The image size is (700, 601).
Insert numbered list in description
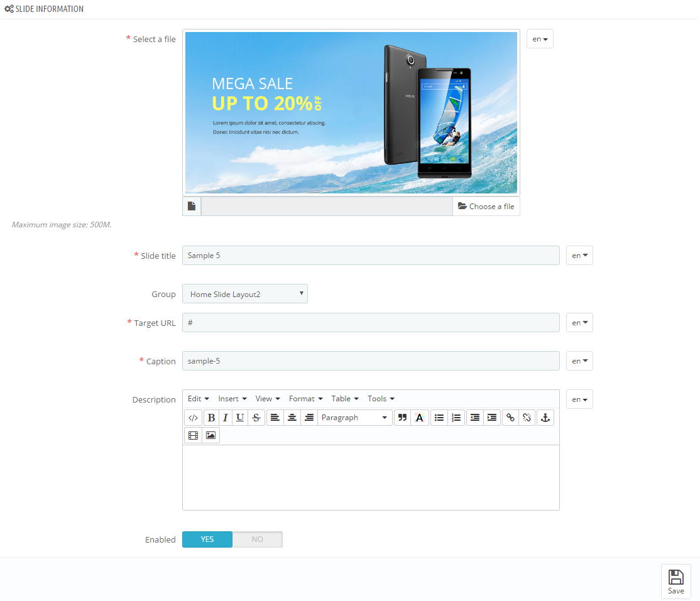click(456, 418)
